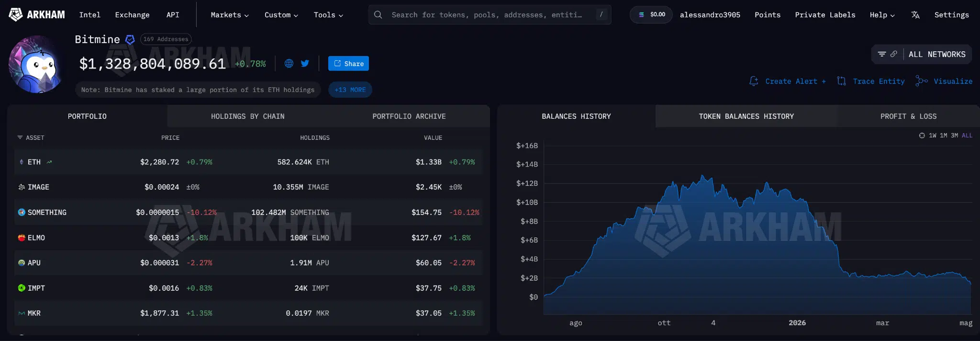Expand the Markets dropdown menu
980x341 pixels.
click(x=230, y=15)
